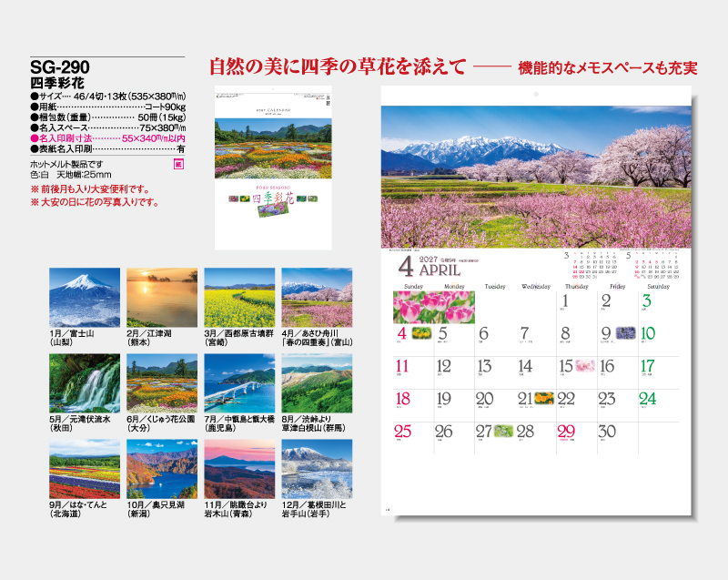
Task: Click the orange flower icon beside April 21
Action: pos(544,399)
